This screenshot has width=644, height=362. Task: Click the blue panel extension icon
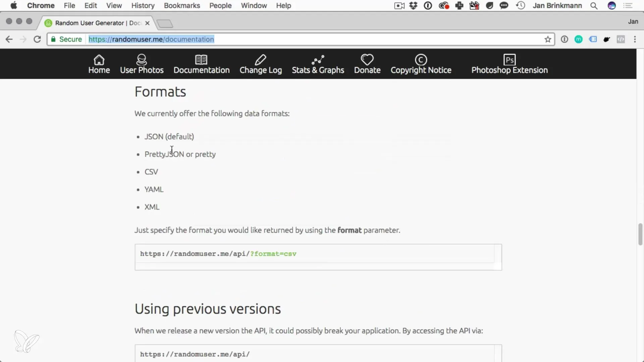(x=593, y=39)
